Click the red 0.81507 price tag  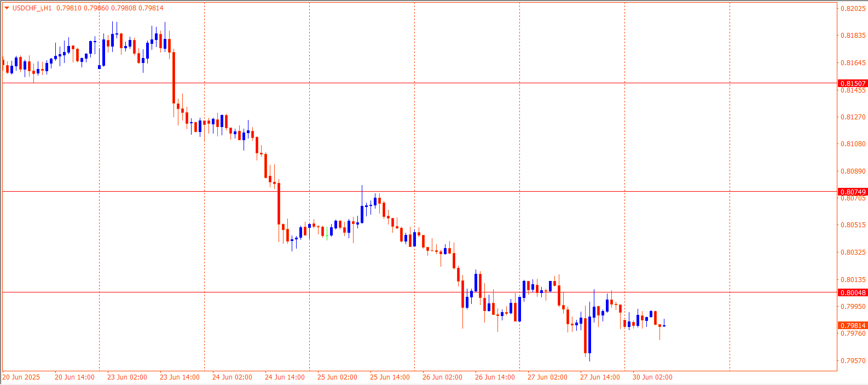pyautogui.click(x=853, y=84)
